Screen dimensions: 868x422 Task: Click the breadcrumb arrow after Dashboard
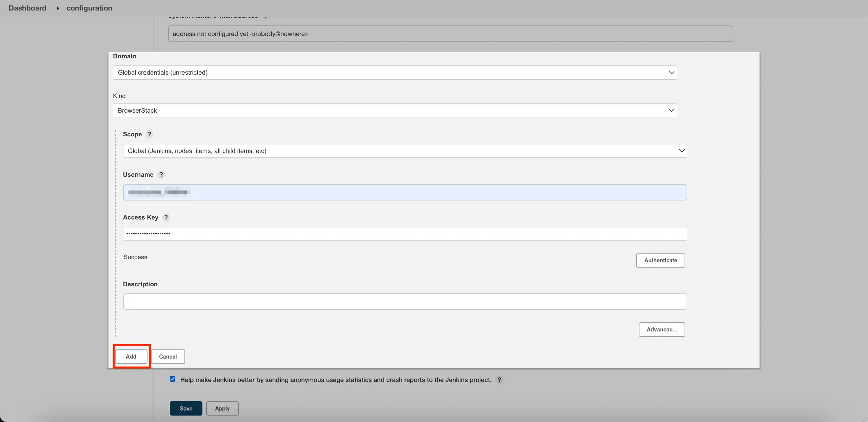(58, 8)
